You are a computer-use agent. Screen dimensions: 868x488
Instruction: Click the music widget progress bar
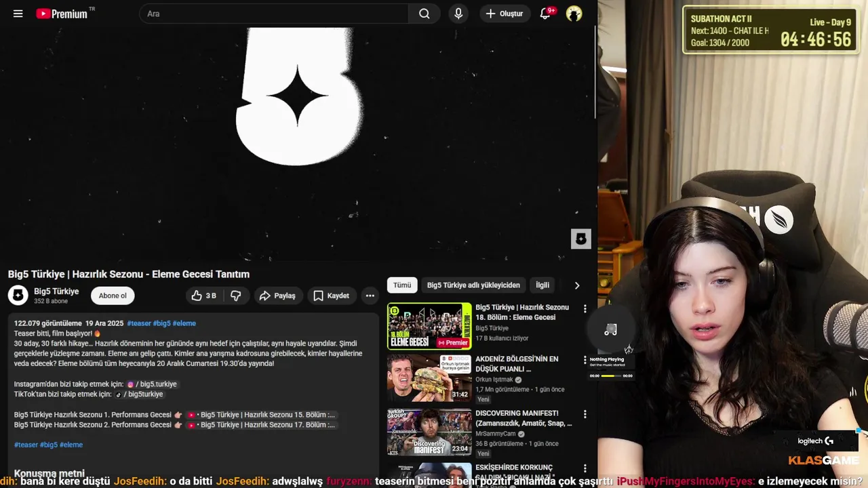coord(611,375)
